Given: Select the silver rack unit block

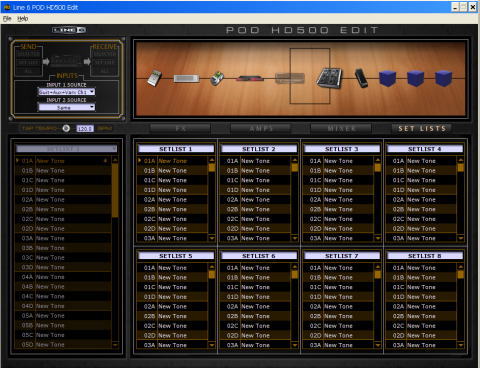Looking at the screenshot, I should [x=186, y=78].
